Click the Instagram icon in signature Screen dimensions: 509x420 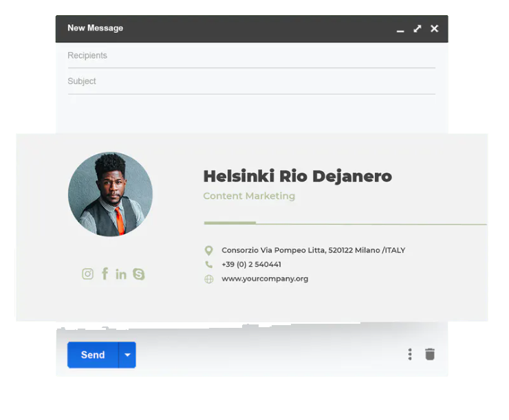(x=87, y=274)
